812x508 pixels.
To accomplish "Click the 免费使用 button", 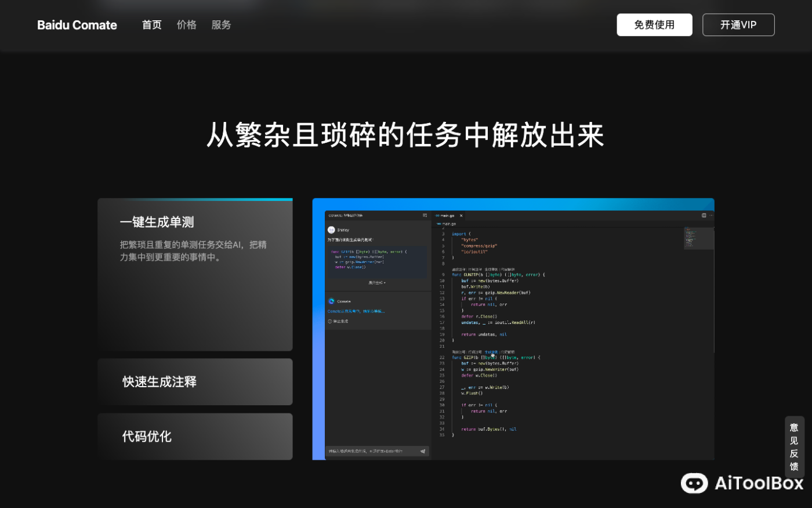I will [654, 25].
